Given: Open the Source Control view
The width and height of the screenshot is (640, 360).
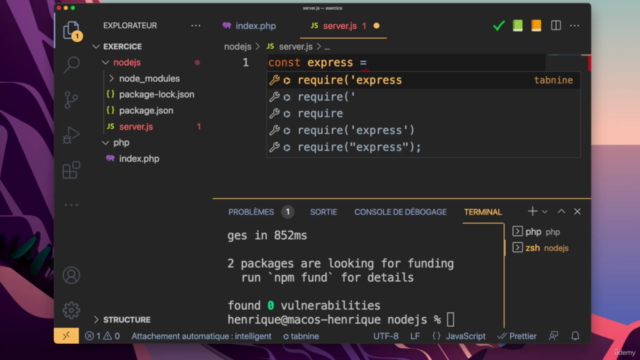Looking at the screenshot, I should [71, 100].
